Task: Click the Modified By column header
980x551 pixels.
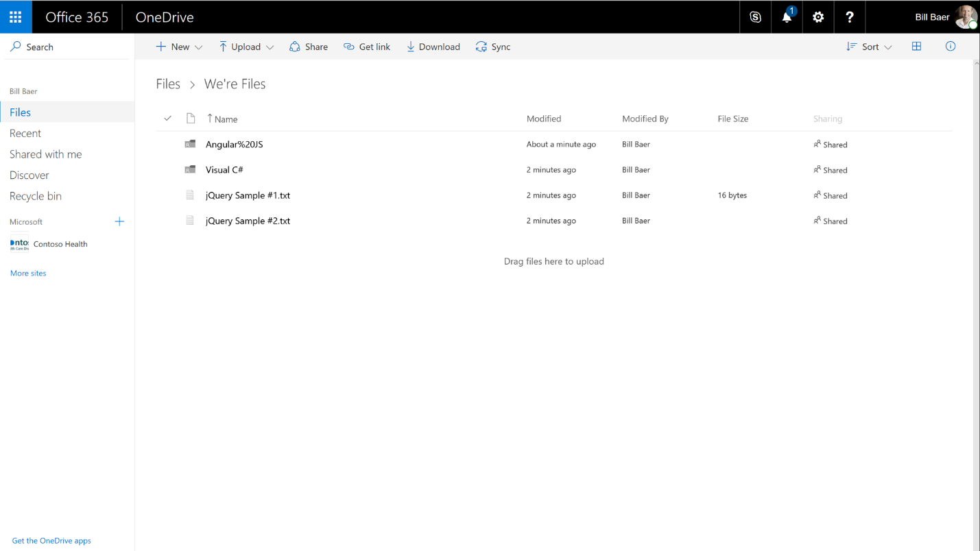Action: point(645,119)
